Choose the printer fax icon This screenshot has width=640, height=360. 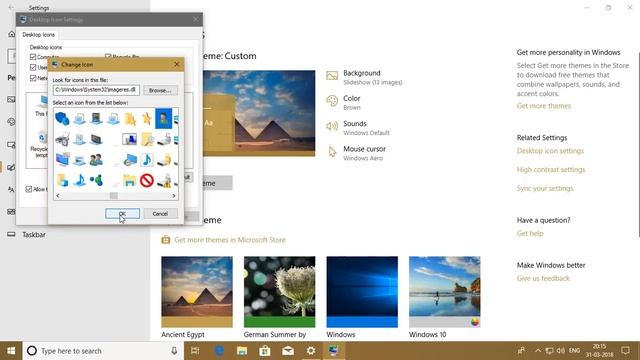62,139
